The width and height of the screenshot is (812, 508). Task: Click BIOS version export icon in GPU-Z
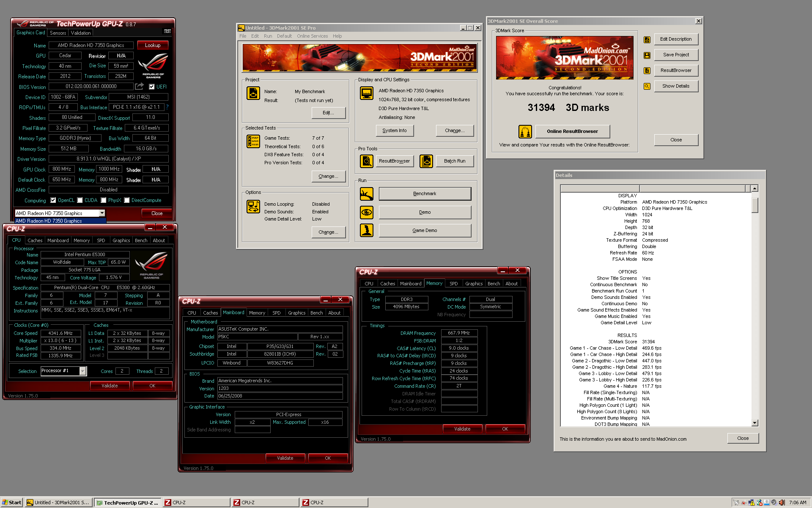pyautogui.click(x=139, y=86)
